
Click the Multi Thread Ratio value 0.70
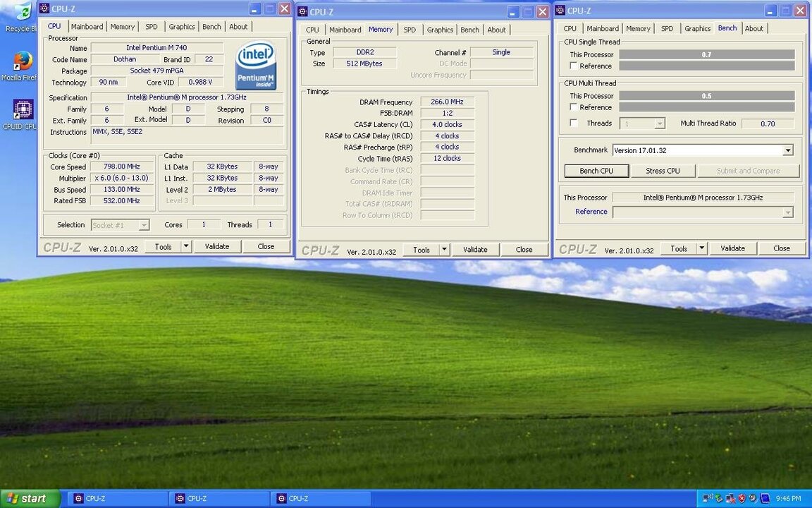(768, 123)
